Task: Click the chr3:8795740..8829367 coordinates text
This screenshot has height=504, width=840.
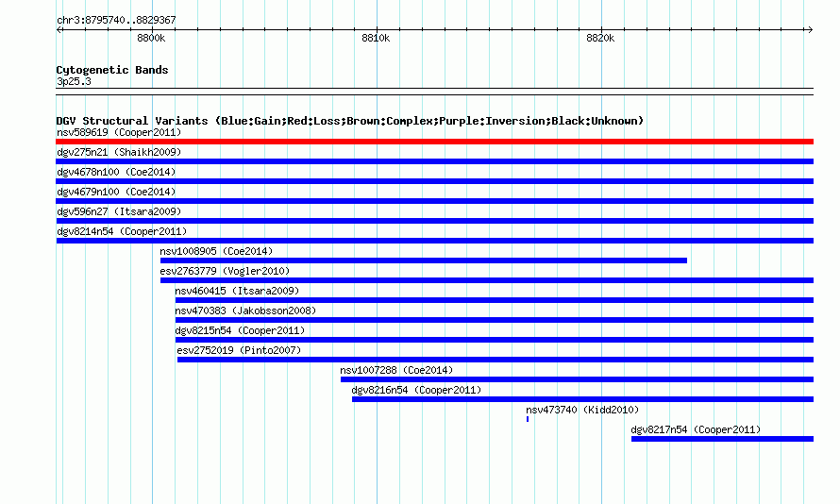Action: coord(116,20)
